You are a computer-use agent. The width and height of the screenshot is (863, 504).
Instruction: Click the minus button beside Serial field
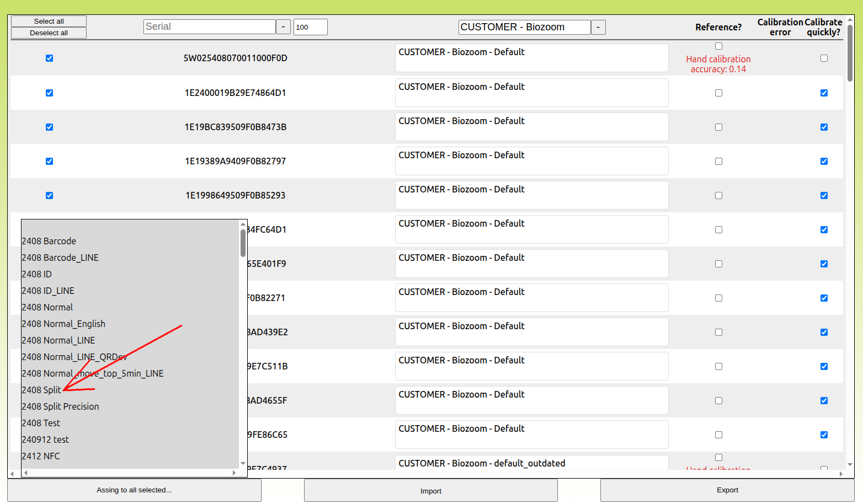pos(283,27)
